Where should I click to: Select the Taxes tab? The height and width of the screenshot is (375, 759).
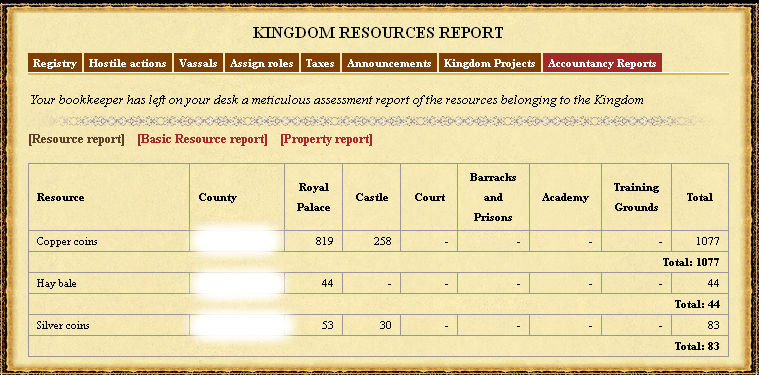click(320, 63)
